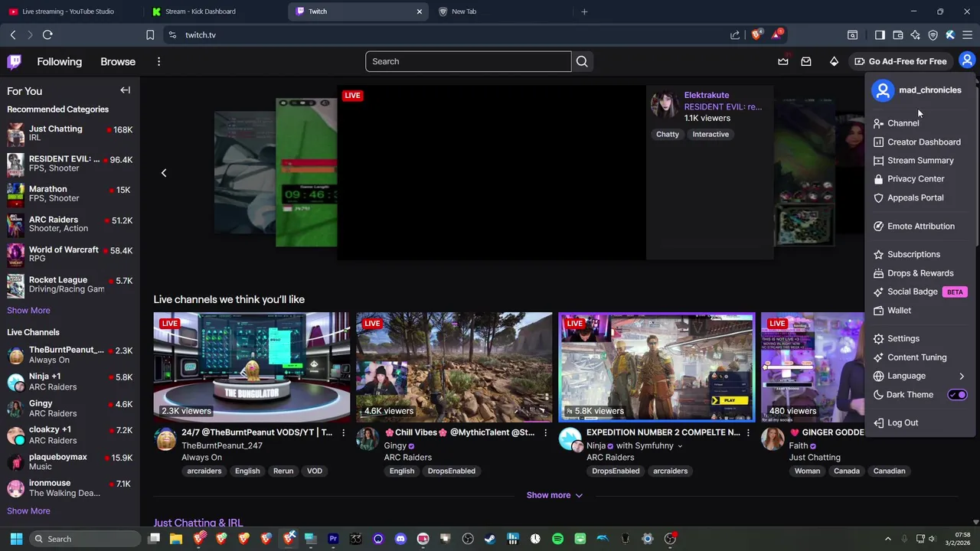Open Privacy Center menu item
Viewport: 980px width, 551px height.
[x=921, y=179]
